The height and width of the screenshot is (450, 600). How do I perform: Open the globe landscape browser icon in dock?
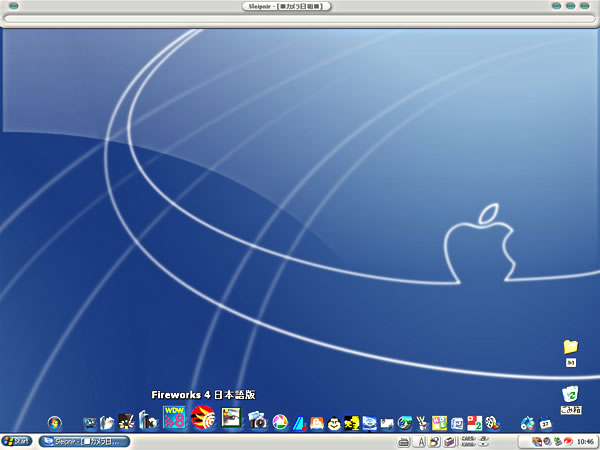404,423
